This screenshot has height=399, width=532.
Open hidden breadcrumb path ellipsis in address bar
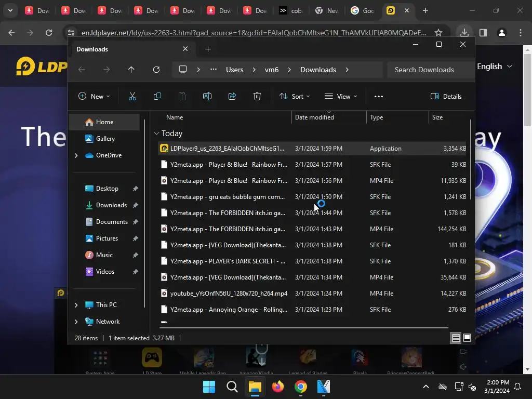pos(214,69)
